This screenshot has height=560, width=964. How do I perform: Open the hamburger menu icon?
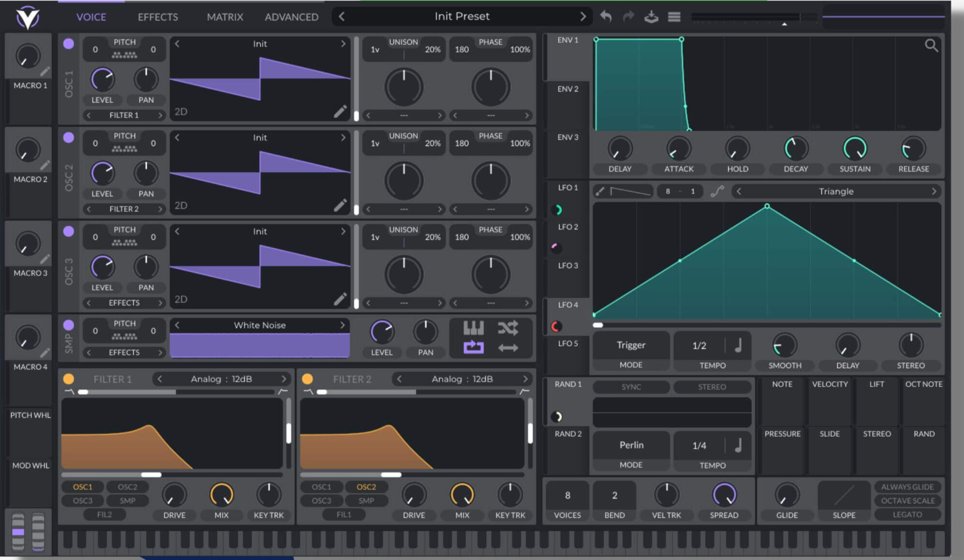coord(674,17)
